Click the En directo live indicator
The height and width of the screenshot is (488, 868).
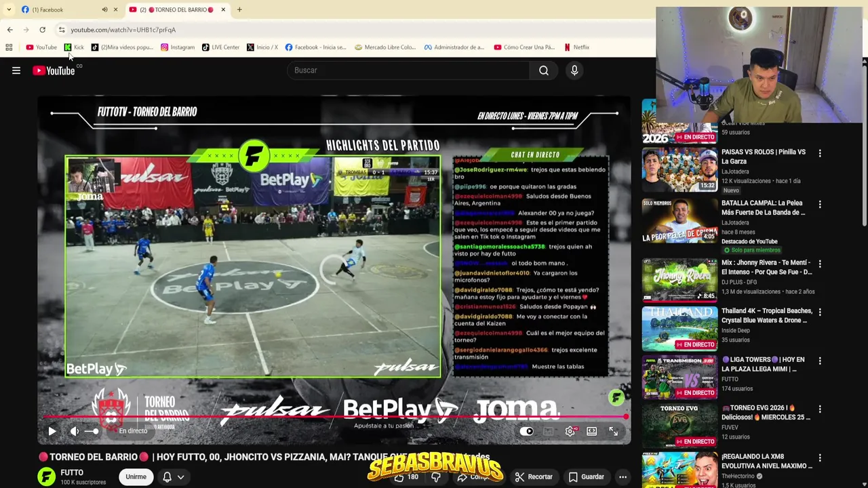(133, 431)
